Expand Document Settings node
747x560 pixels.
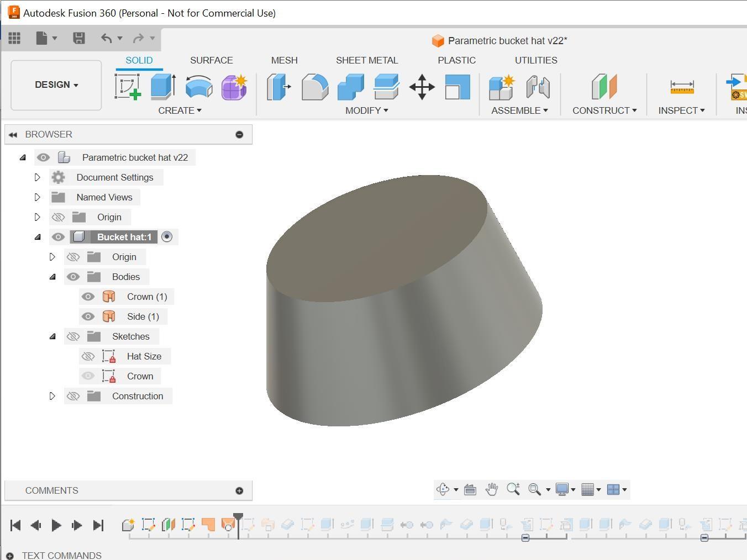pyautogui.click(x=38, y=177)
